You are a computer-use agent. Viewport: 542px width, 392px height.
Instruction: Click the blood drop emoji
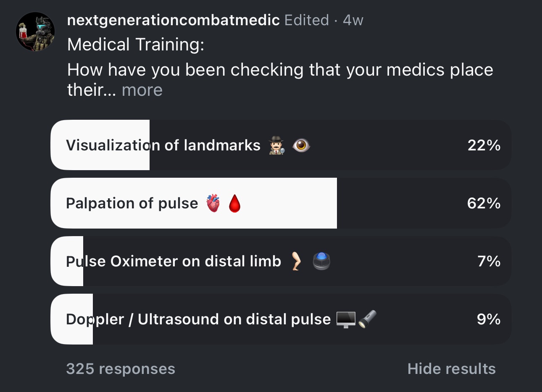tap(234, 204)
